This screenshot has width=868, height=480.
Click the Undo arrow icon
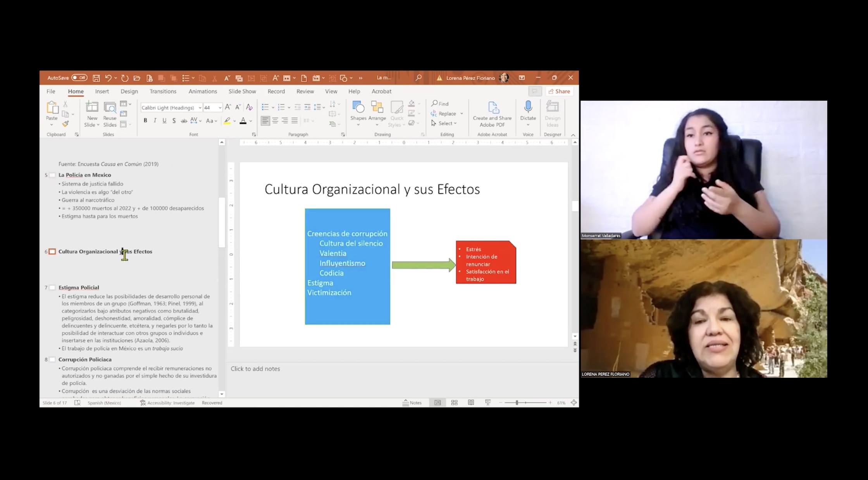coord(108,78)
